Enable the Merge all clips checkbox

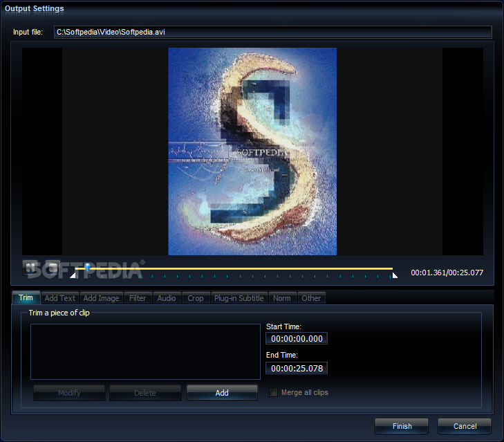(273, 392)
